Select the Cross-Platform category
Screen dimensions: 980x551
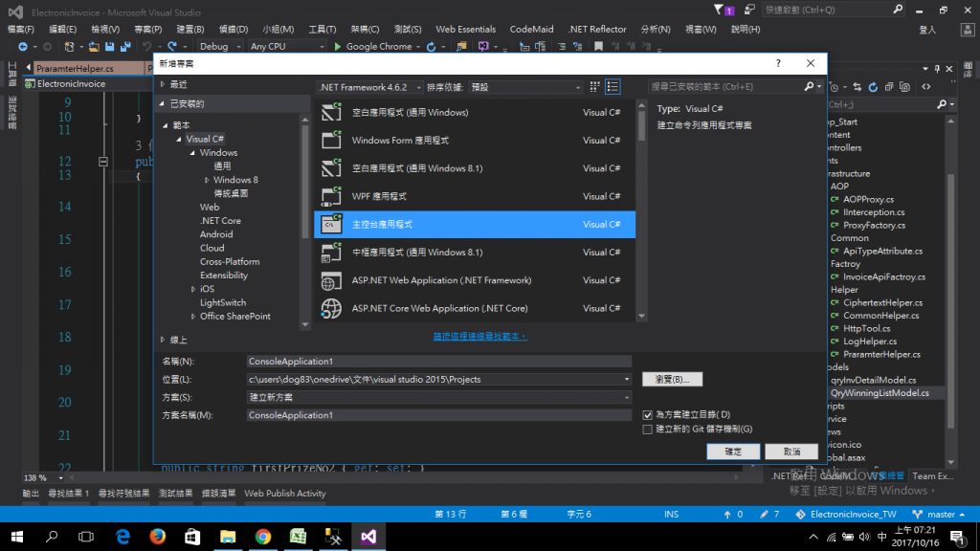(230, 262)
